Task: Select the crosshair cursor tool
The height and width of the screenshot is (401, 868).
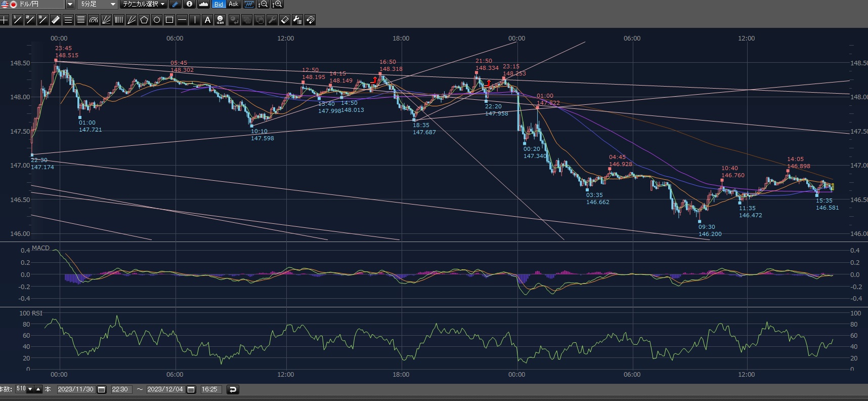Action: click(x=5, y=20)
